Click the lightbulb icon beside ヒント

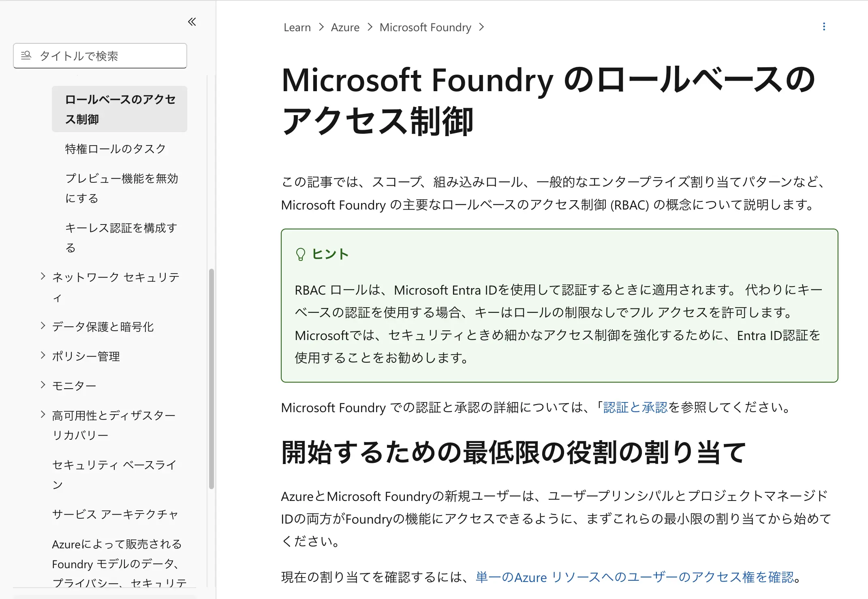point(300,255)
